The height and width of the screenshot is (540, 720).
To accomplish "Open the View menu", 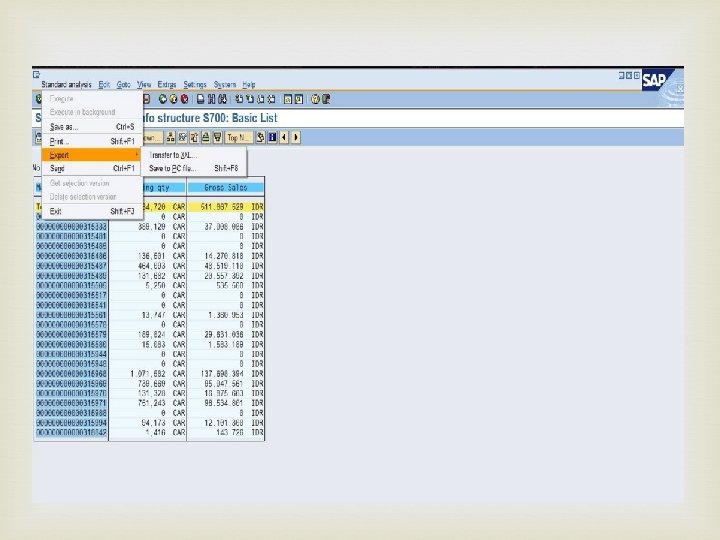I will pyautogui.click(x=144, y=84).
